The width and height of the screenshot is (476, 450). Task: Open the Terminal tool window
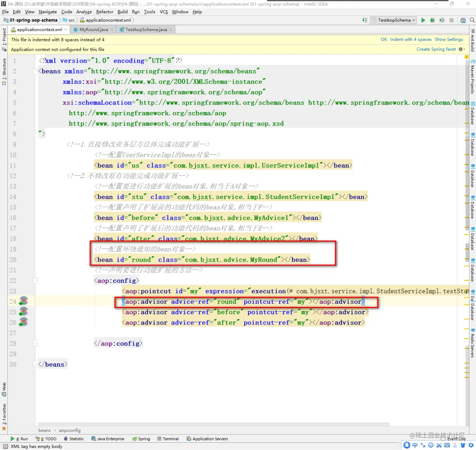pyautogui.click(x=168, y=439)
